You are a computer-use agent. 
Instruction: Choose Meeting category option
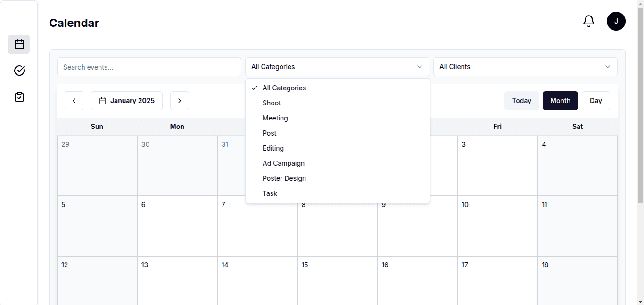pyautogui.click(x=338, y=118)
